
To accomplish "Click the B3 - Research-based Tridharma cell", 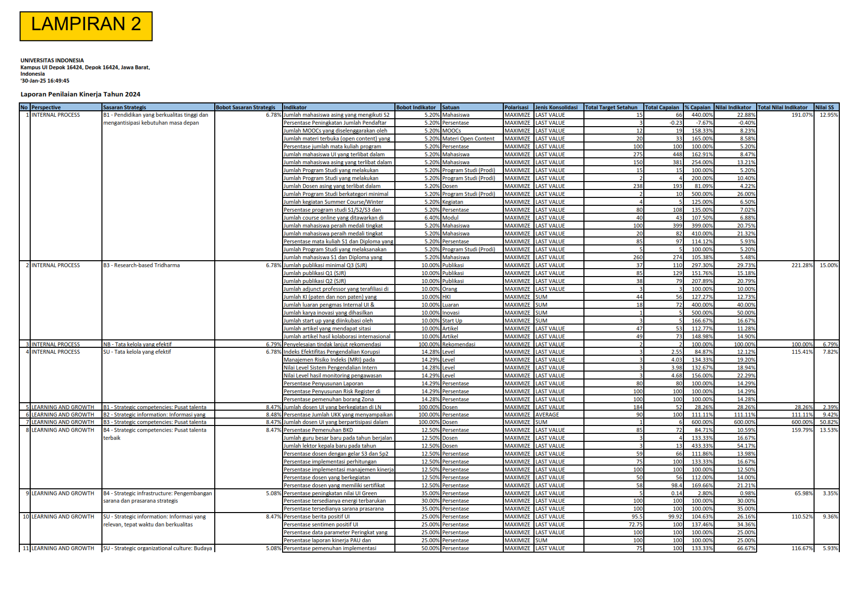I will [x=142, y=265].
